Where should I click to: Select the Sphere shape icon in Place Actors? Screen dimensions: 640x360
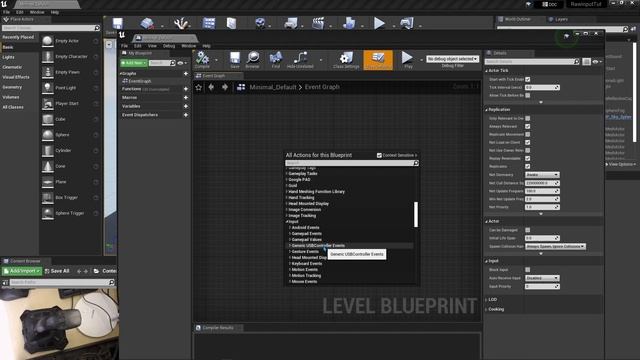(x=48, y=135)
